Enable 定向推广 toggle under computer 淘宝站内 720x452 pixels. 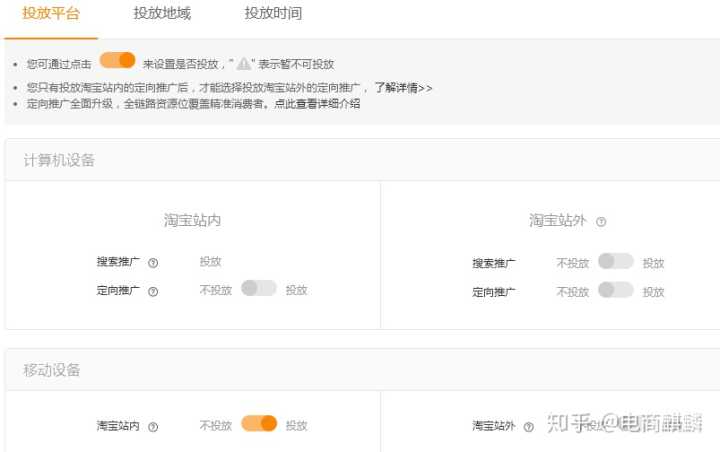pos(258,289)
